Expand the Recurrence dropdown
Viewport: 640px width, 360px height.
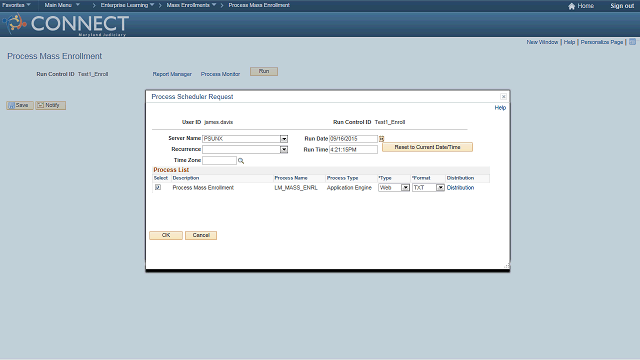click(x=284, y=150)
